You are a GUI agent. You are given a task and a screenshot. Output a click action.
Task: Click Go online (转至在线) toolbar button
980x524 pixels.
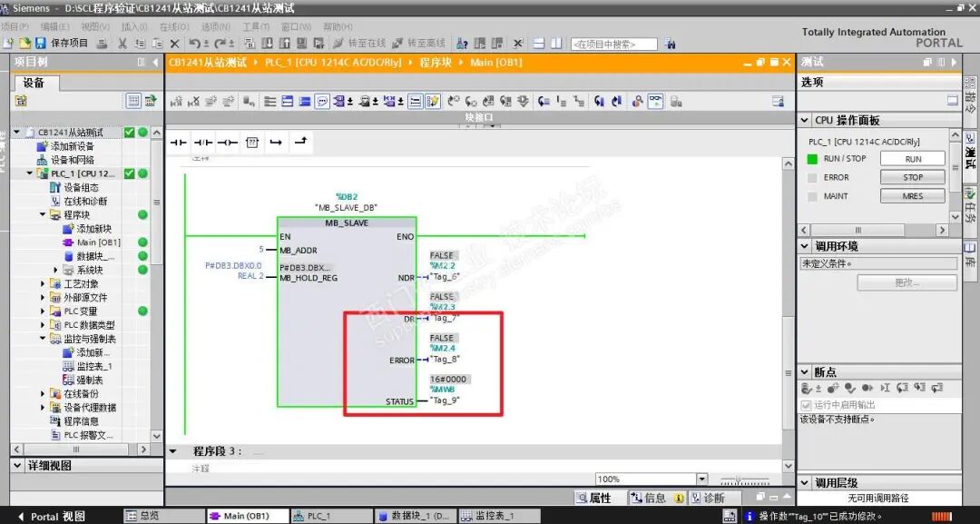click(x=358, y=44)
